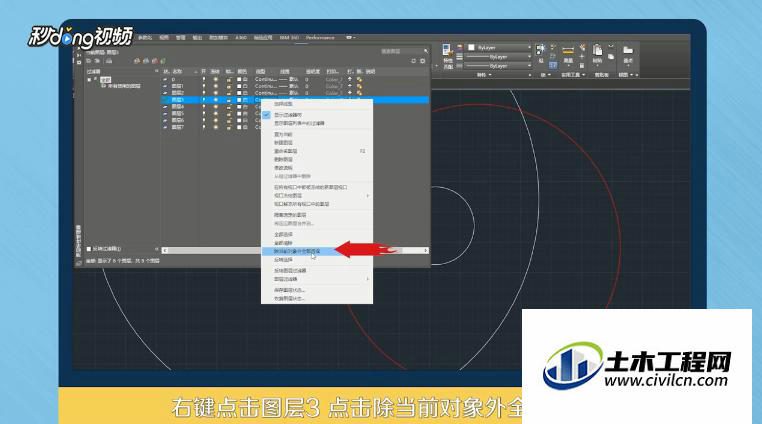This screenshot has width=762, height=424.
Task: Toggle freeze sun icon for 图层2
Action: pyautogui.click(x=216, y=93)
